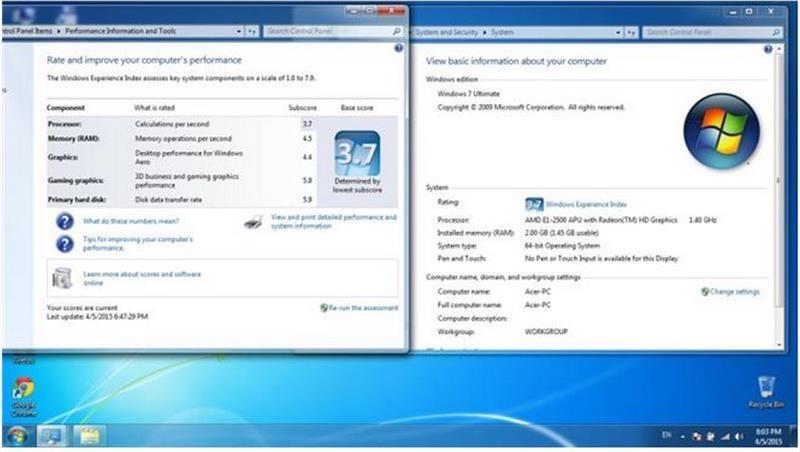Image resolution: width=800 pixels, height=452 pixels.
Task: Click the search magnifier in the Performance window
Action: (x=396, y=32)
